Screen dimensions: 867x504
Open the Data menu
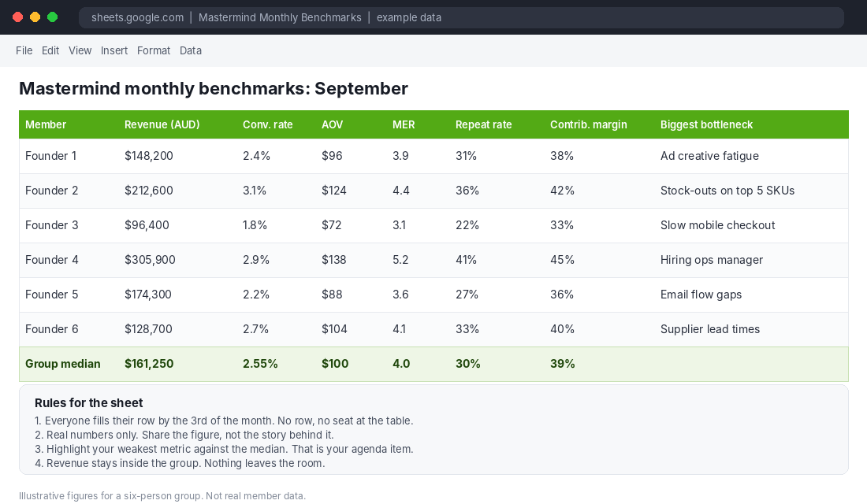click(x=191, y=50)
